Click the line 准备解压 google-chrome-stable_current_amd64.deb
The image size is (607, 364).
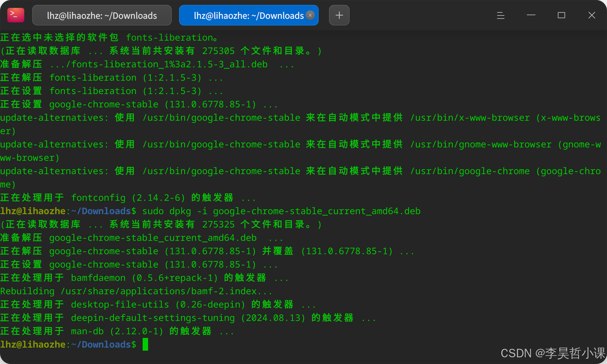click(x=141, y=238)
